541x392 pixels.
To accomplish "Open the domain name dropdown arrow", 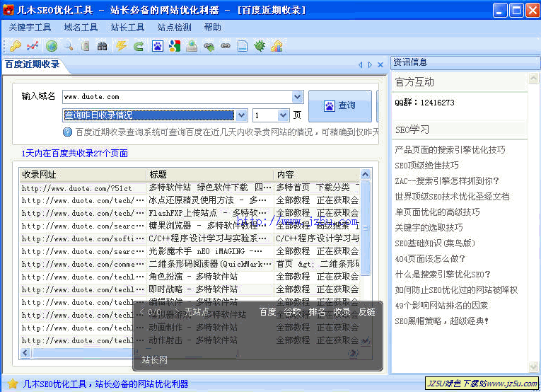I will tap(298, 97).
